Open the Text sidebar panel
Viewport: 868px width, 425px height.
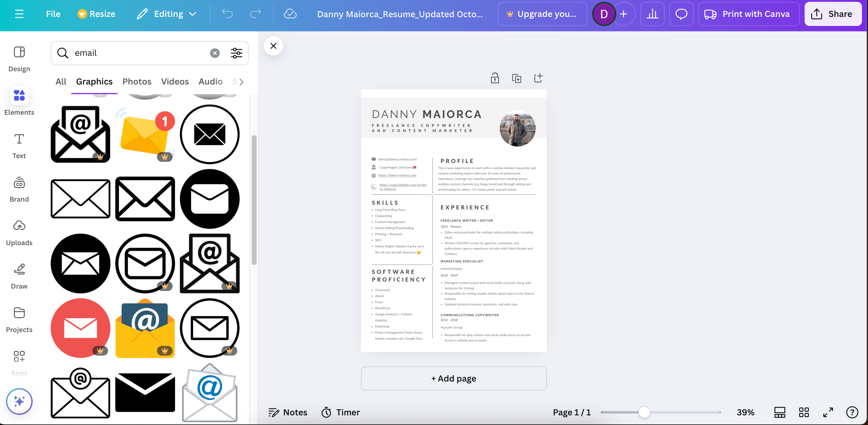click(x=19, y=146)
